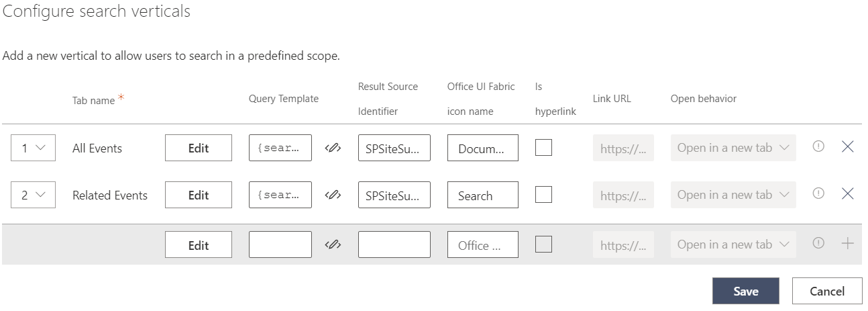Click Office icon name field in new row
Screen dimensions: 868x311
483,245
